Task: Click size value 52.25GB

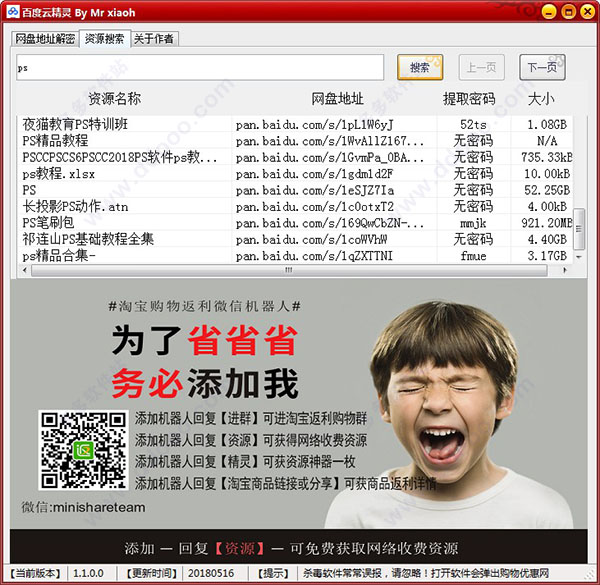Action: [x=547, y=191]
